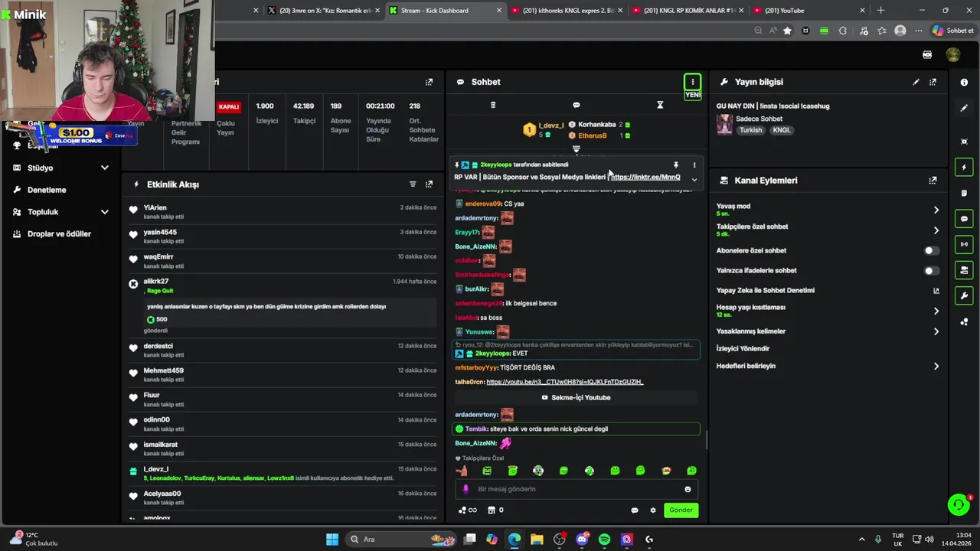Click the trash icon in chat toolbar
The height and width of the screenshot is (551, 980).
click(x=493, y=105)
